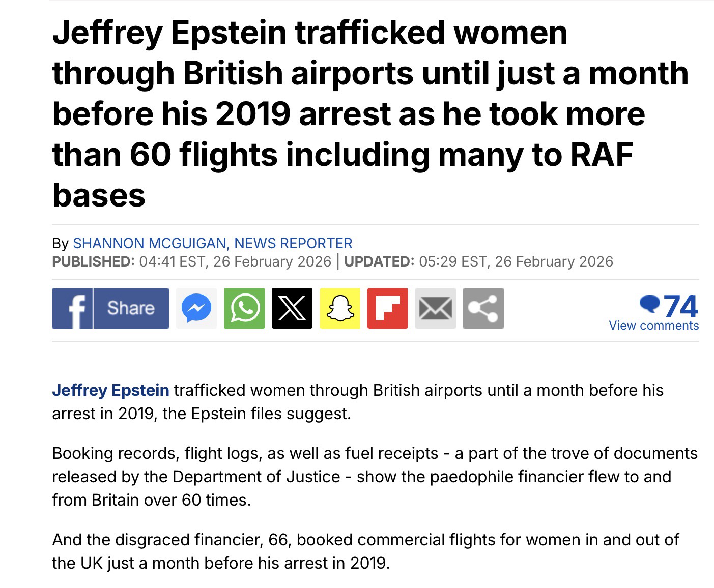
Task: Follow the Jeffrey Epstein topic link
Action: (x=110, y=390)
